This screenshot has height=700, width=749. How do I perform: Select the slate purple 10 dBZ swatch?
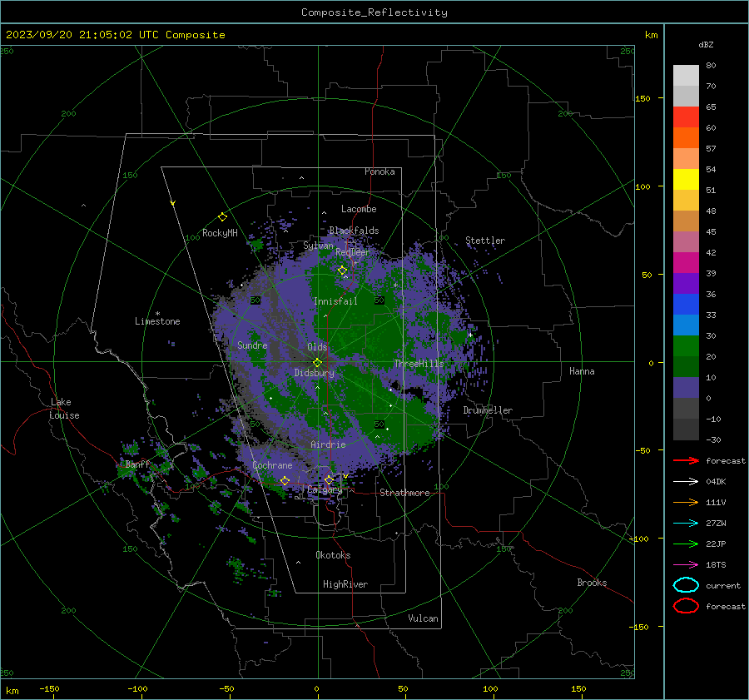tap(686, 388)
